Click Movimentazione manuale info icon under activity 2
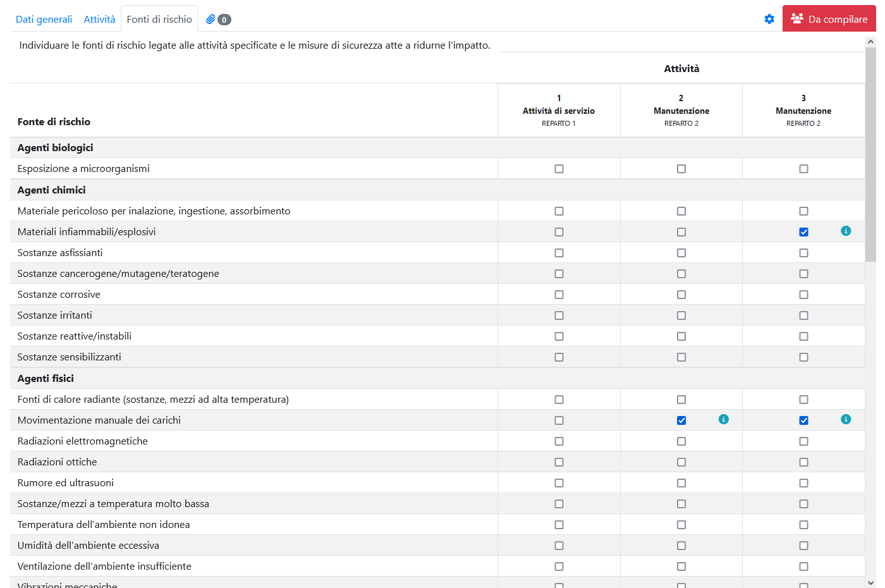Screen dimensions: 885x588 point(724,419)
